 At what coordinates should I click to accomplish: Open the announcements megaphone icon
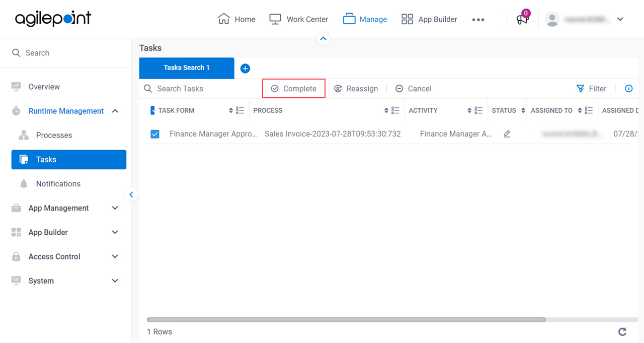point(522,20)
